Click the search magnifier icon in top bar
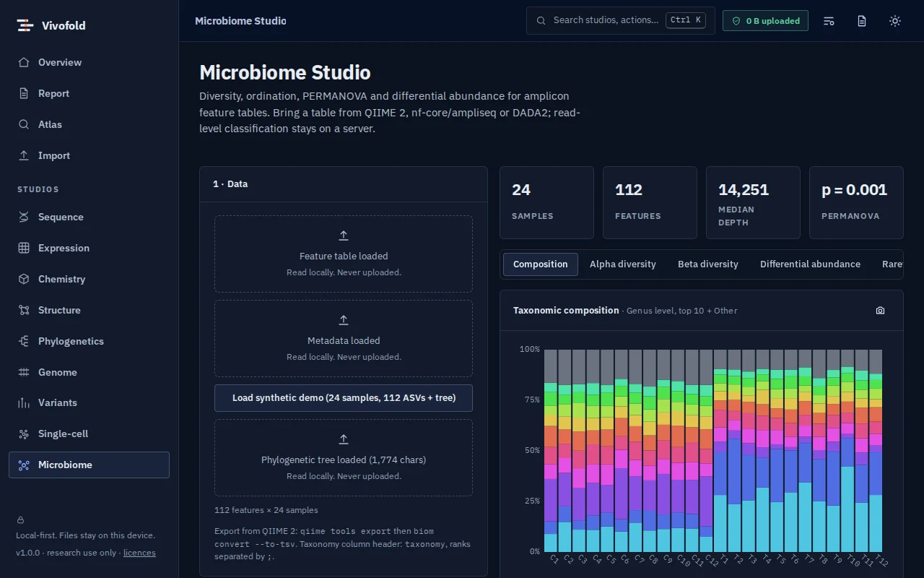This screenshot has width=924, height=578. tap(541, 20)
